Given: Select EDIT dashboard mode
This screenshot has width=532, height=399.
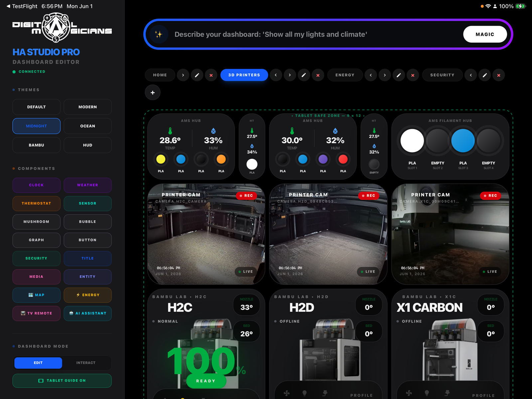Looking at the screenshot, I should 38,363.
